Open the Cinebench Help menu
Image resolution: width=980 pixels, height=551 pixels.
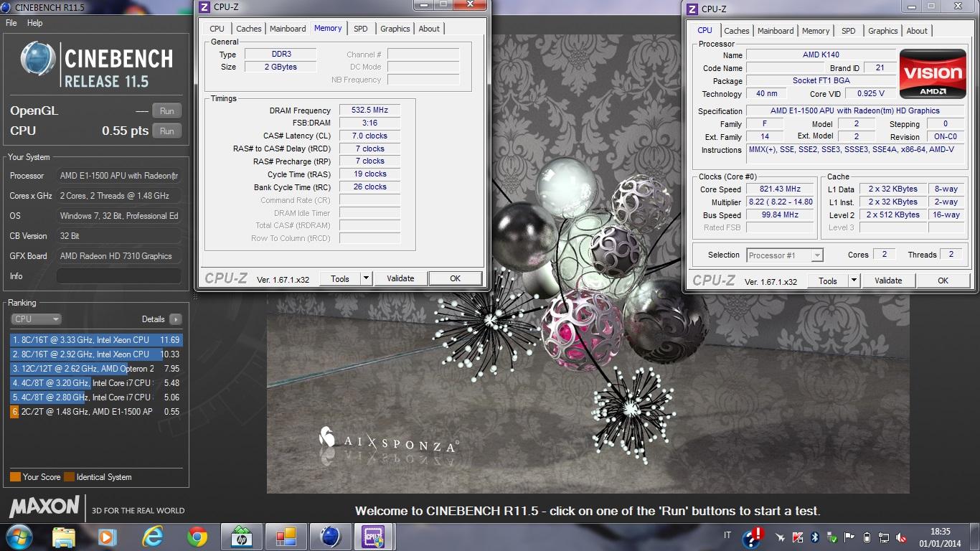[x=34, y=23]
